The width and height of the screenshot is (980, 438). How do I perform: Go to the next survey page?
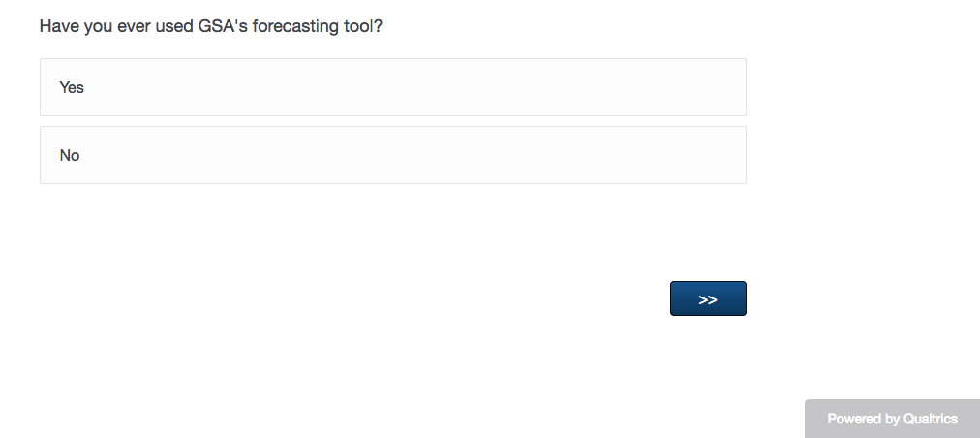pyautogui.click(x=708, y=298)
